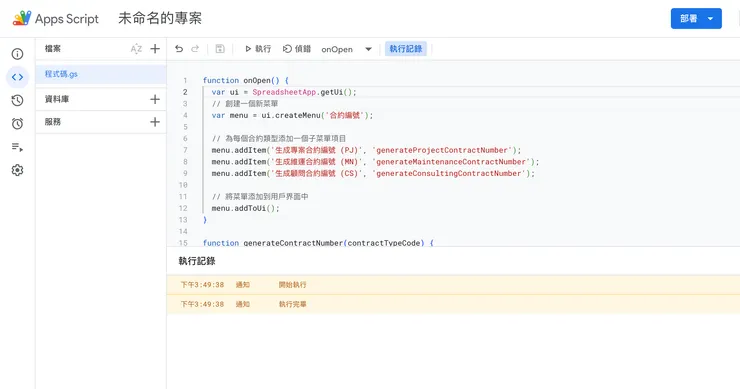Toggle the 執行記錄 execution log button
The width and height of the screenshot is (740, 389).
coord(406,49)
